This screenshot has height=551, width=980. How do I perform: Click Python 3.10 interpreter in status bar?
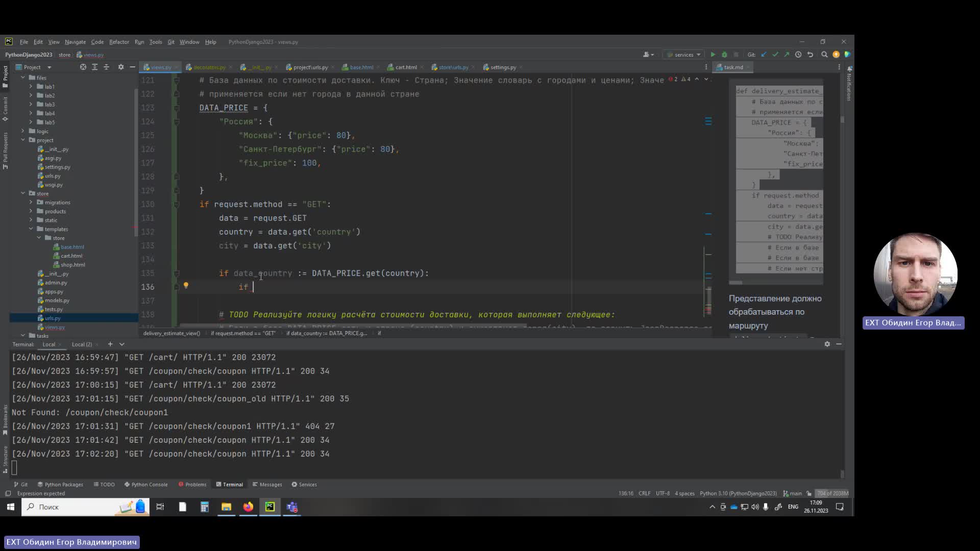click(x=738, y=493)
